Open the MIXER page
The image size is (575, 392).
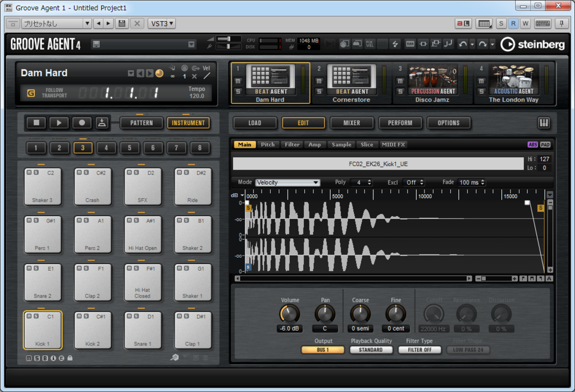pos(352,123)
